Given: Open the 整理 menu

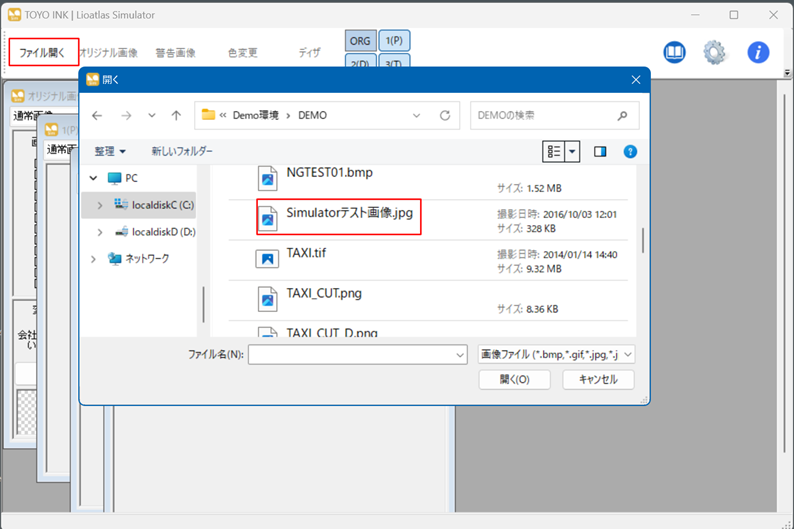Looking at the screenshot, I should coord(110,151).
